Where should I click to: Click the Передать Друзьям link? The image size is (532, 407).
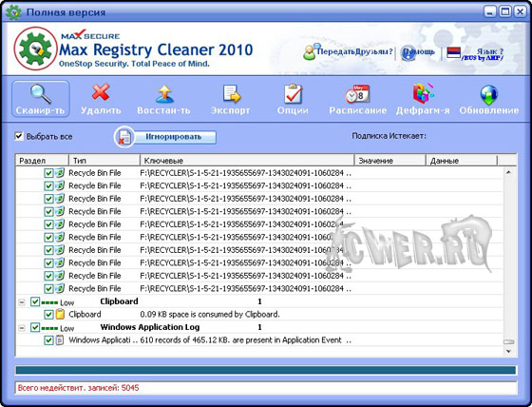click(x=348, y=52)
